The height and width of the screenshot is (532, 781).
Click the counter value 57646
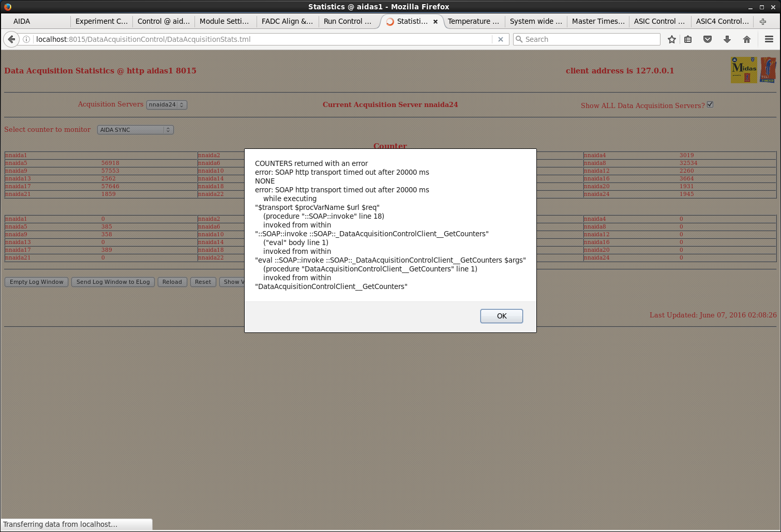(x=110, y=186)
